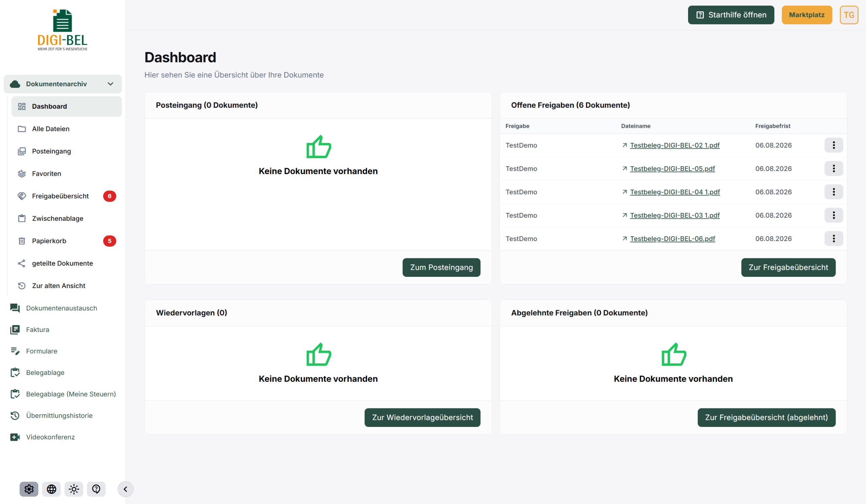866x504 pixels.
Task: Click the Formulare edit-list icon
Action: coord(15,351)
